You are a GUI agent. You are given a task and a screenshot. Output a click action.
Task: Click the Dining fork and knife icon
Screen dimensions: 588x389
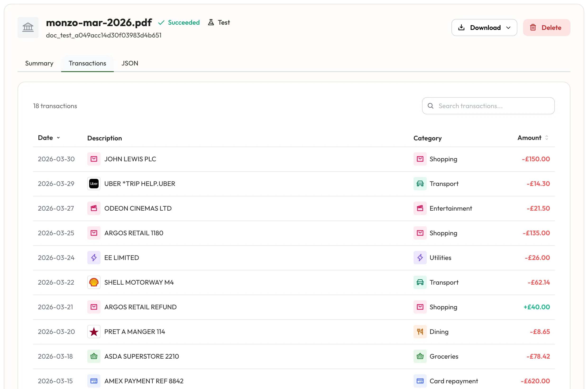pyautogui.click(x=420, y=332)
